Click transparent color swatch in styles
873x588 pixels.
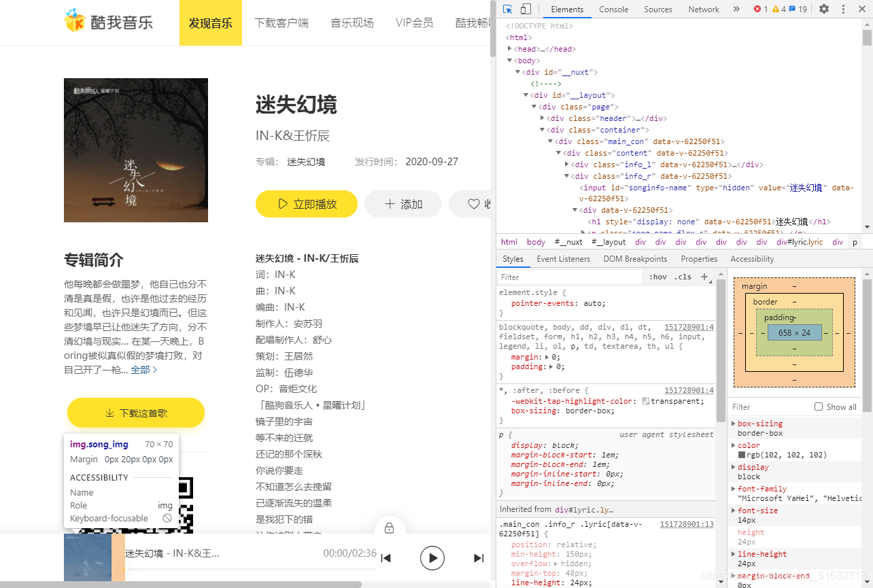pyautogui.click(x=646, y=401)
